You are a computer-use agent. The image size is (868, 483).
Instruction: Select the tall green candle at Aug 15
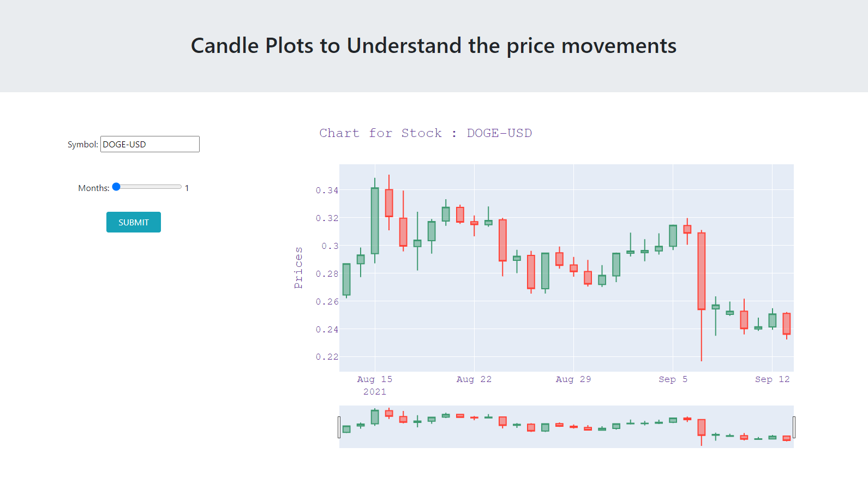(375, 220)
